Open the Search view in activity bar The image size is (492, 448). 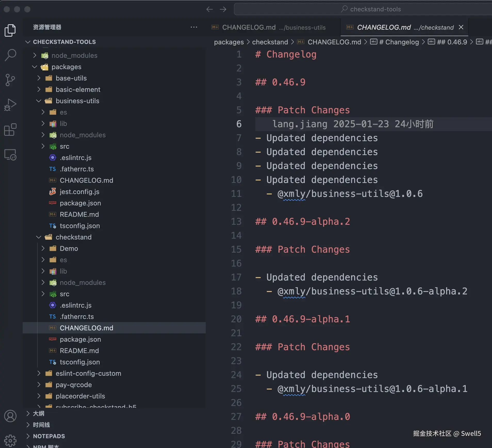[x=10, y=55]
